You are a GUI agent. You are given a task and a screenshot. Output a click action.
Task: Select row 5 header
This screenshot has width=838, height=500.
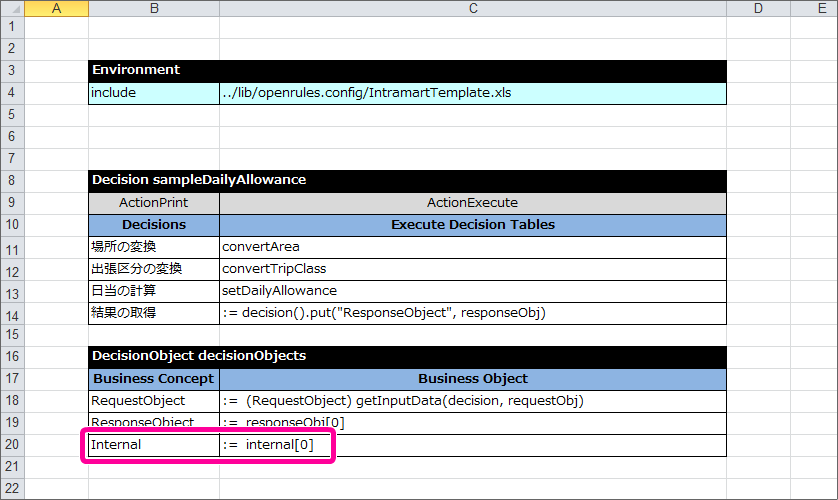[12, 115]
